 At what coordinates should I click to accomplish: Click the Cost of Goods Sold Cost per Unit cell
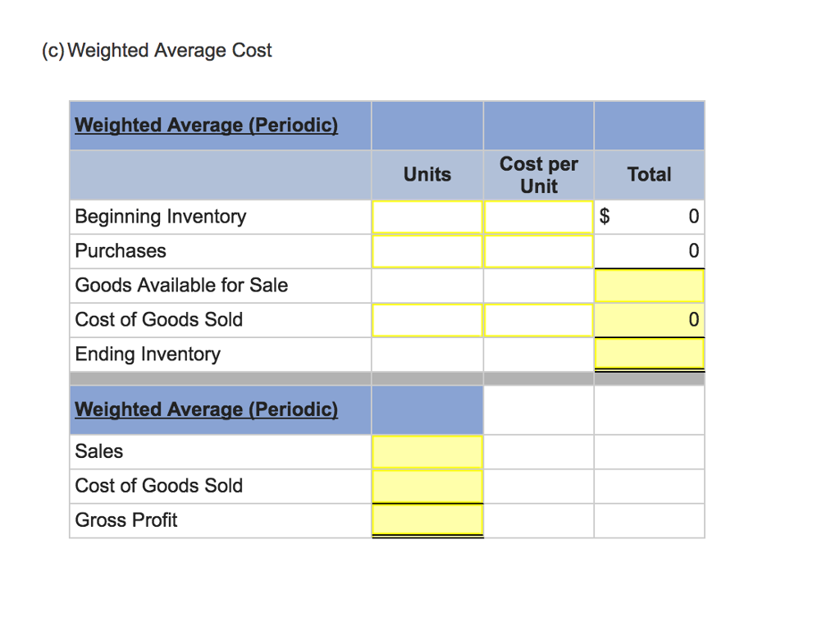pyautogui.click(x=538, y=319)
